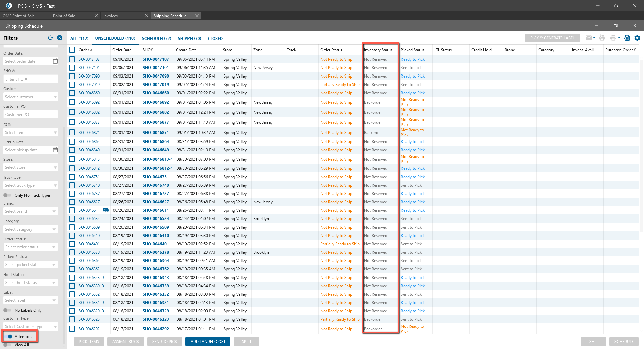
Task: Clear all filters with the X icon
Action: (x=60, y=38)
